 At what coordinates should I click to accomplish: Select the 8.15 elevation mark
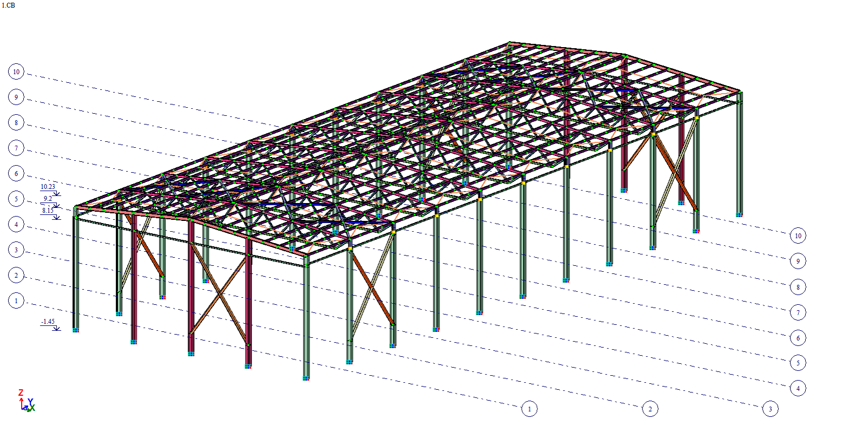click(x=50, y=213)
